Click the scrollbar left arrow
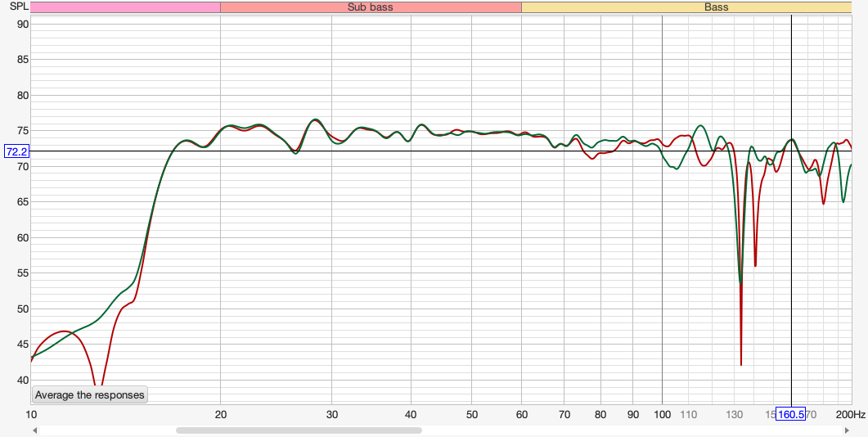 point(35,430)
